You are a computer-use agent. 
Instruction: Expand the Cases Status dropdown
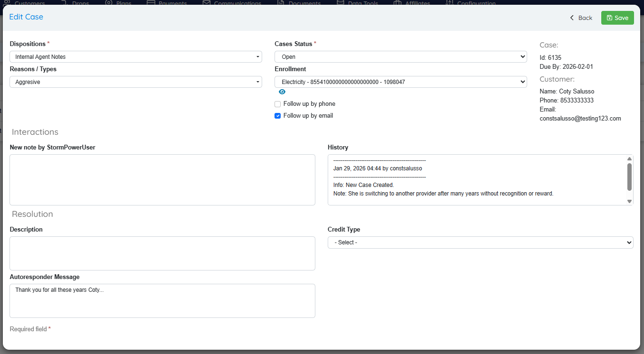click(x=400, y=57)
